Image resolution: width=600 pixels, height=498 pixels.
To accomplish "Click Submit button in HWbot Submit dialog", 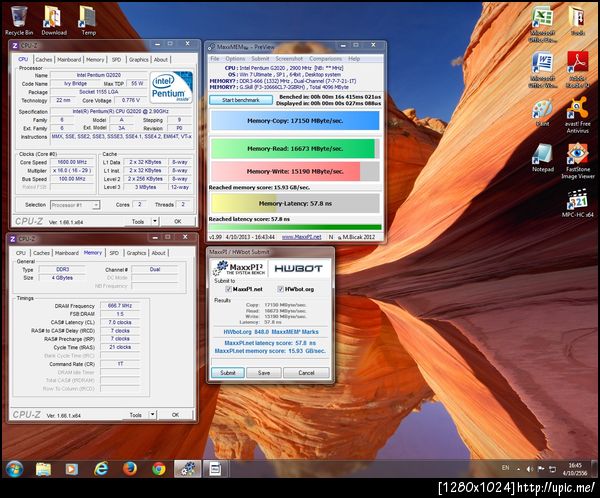I will 228,372.
